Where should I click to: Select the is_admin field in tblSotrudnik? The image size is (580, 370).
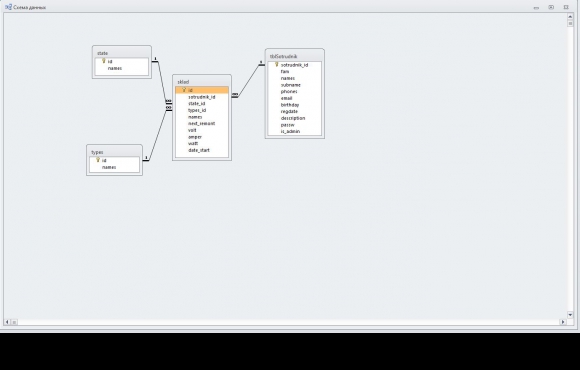[295, 131]
